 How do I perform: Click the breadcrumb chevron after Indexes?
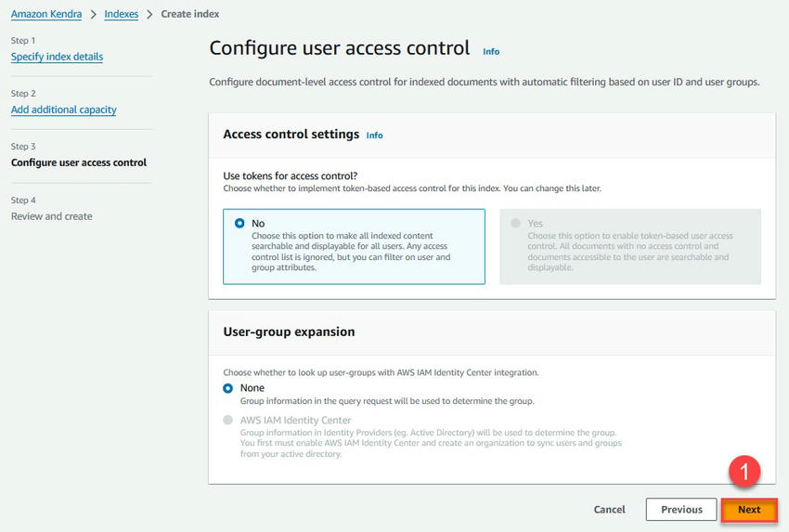[x=149, y=15]
